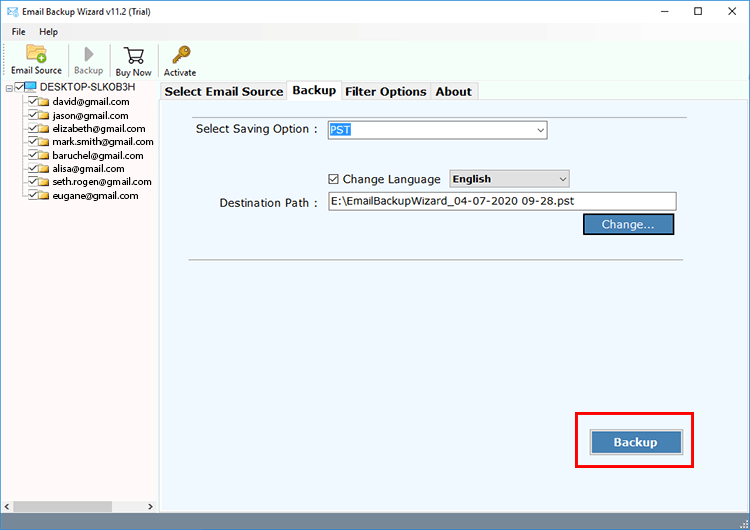Click the Email Source toolbar icon
750x530 pixels.
click(x=36, y=54)
